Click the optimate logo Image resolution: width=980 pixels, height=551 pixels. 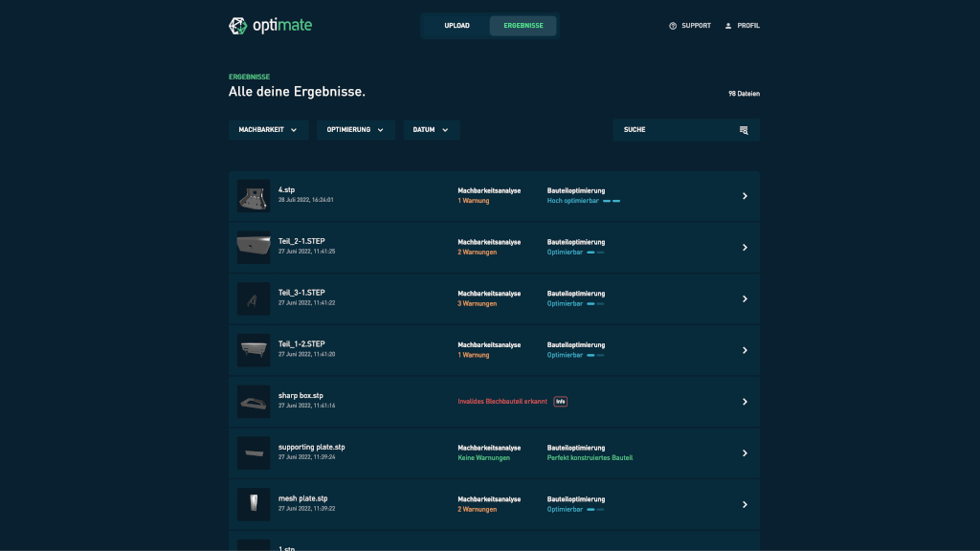(270, 26)
